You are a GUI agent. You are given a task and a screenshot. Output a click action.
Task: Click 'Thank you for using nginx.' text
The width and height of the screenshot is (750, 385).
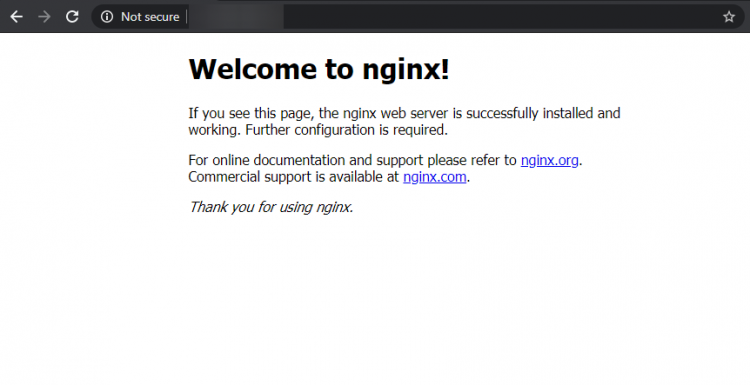coord(271,207)
